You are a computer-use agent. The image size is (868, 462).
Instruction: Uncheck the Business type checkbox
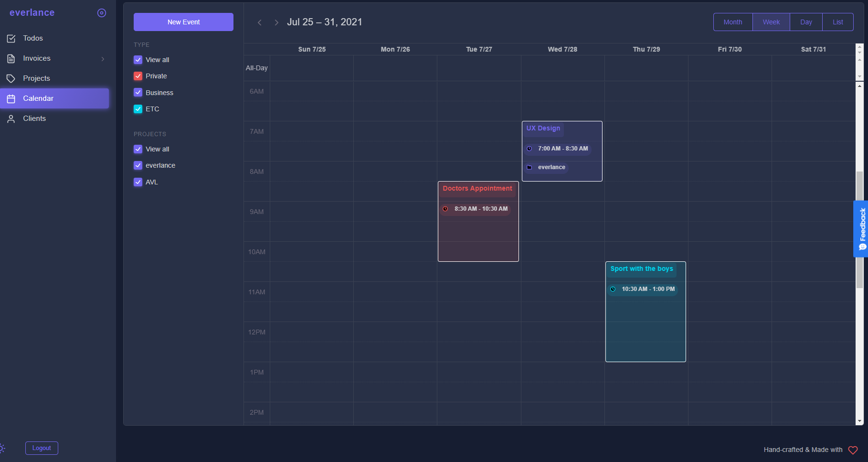(x=138, y=93)
